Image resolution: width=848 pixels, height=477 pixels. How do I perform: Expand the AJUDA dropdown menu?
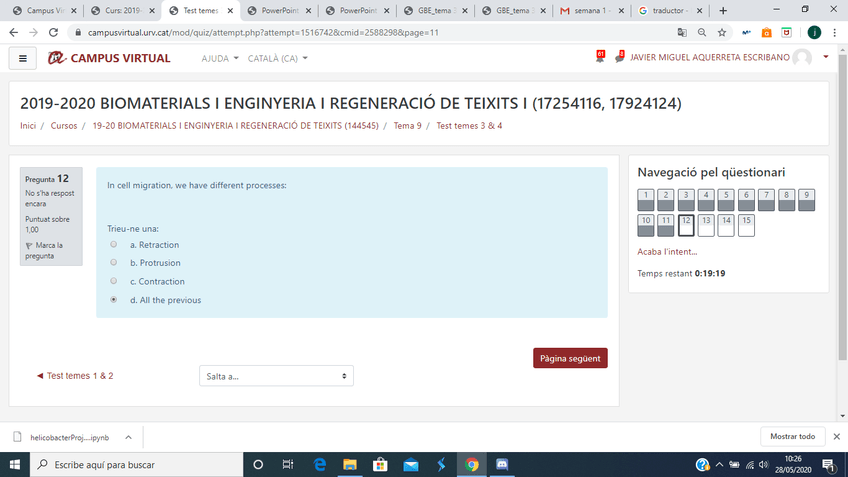(220, 58)
